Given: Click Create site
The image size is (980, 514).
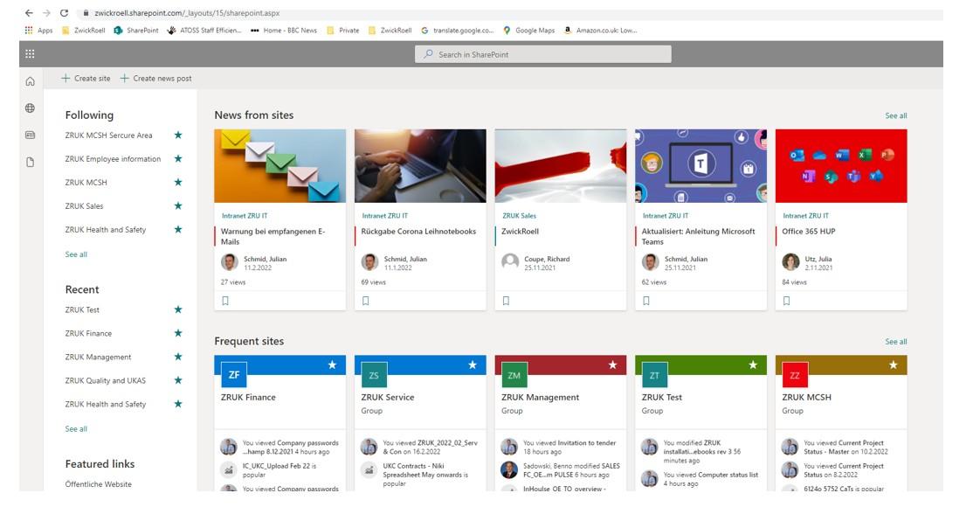Looking at the screenshot, I should (x=86, y=78).
